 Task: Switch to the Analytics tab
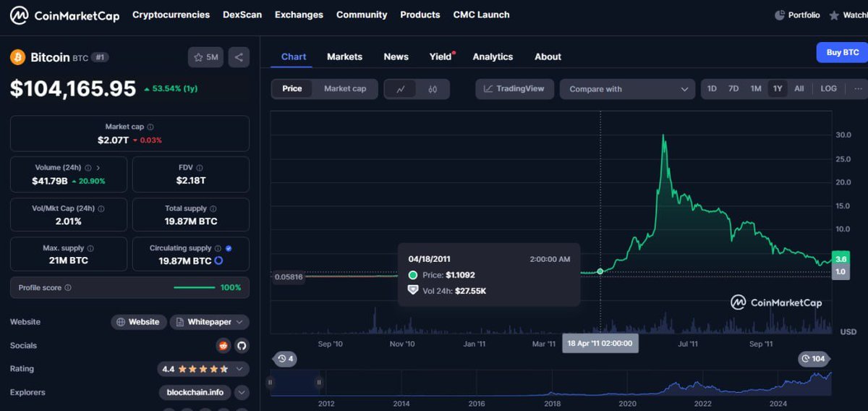click(x=493, y=56)
